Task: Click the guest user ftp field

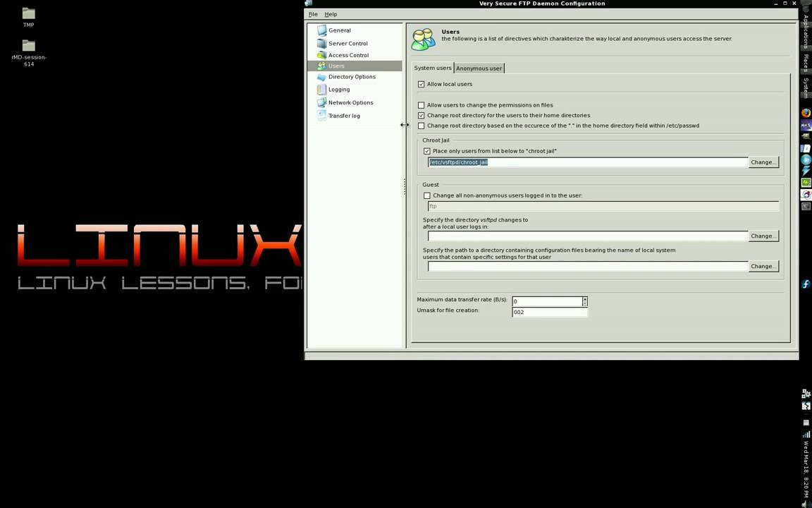Action: coord(603,206)
